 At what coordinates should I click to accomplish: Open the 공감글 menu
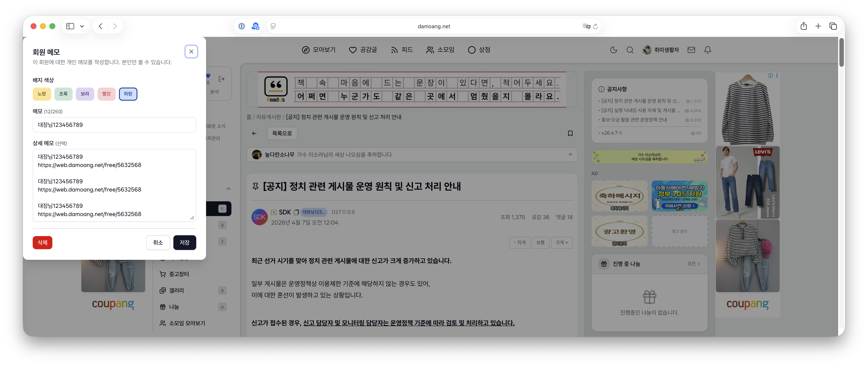click(363, 50)
